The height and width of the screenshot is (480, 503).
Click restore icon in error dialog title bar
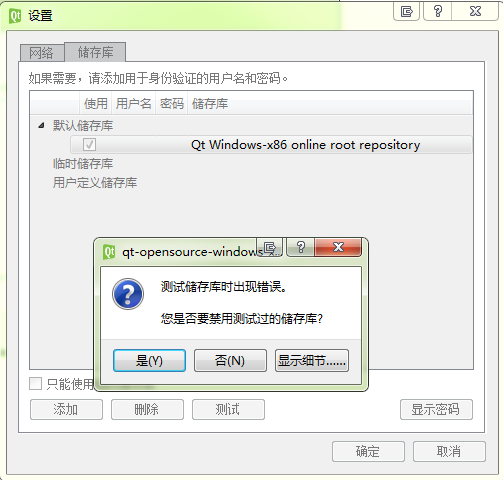tap(270, 247)
